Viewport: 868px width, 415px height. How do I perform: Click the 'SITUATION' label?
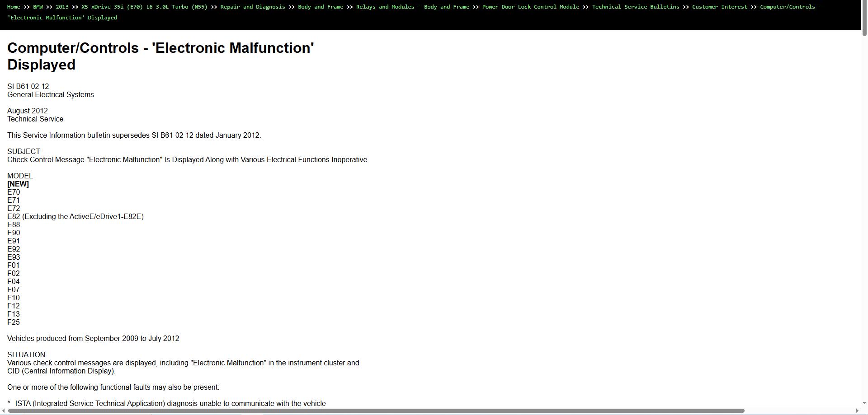click(x=26, y=354)
